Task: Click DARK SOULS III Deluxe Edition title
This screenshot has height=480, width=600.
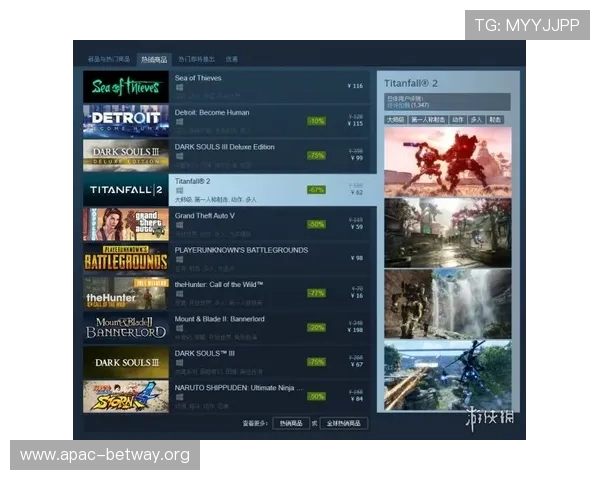Action: (224, 147)
